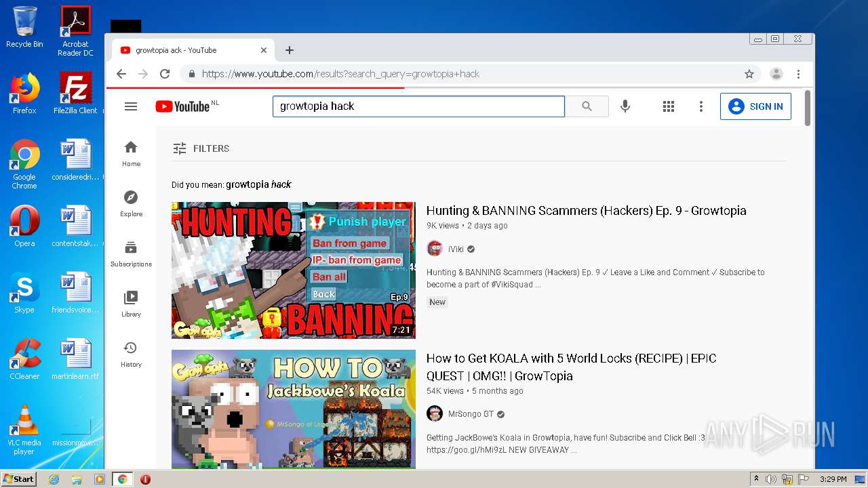Viewport: 868px width, 488px height.
Task: Read description of Hunting & BANNING video
Action: coord(595,279)
